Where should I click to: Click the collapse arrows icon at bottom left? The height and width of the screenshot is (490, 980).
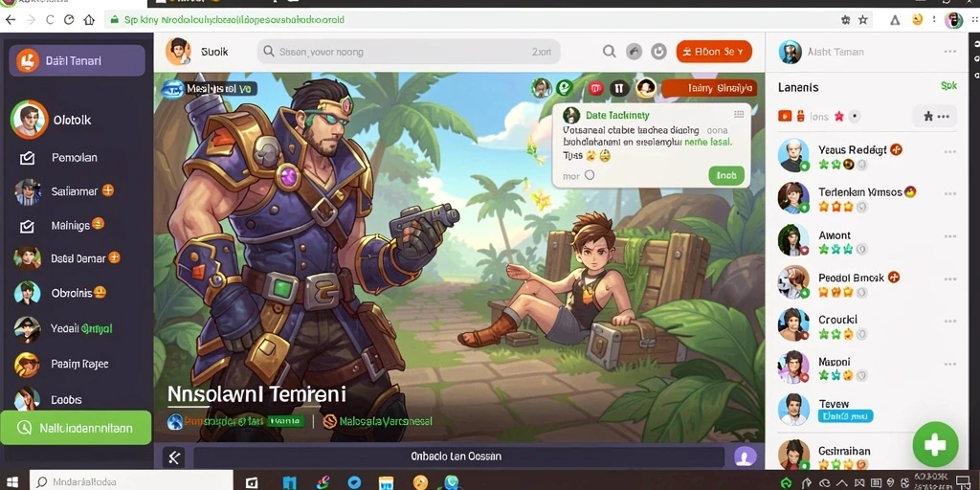[x=174, y=457]
